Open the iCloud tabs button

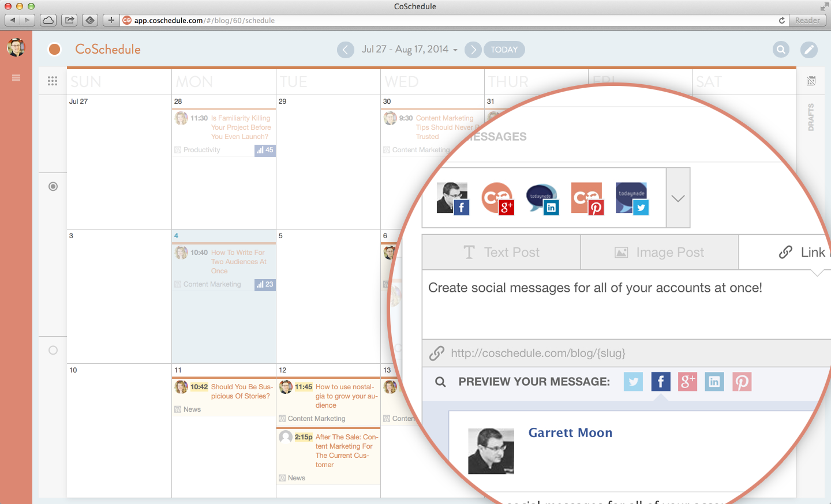tap(48, 20)
